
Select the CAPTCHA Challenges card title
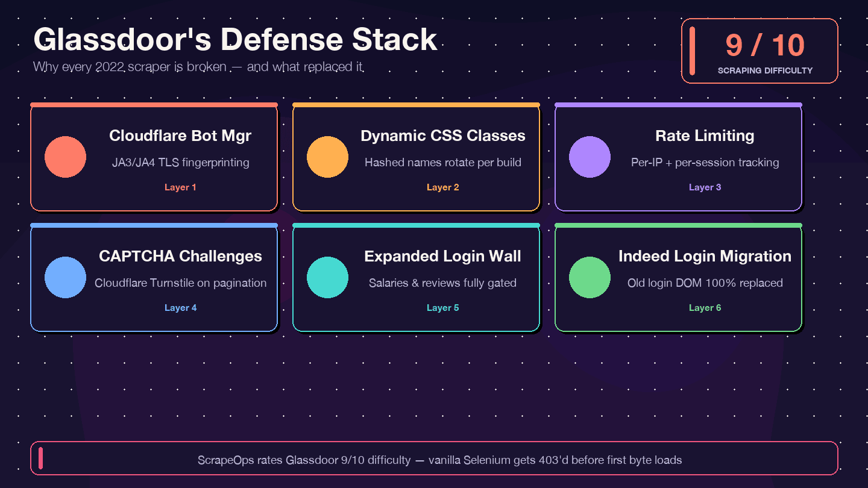180,256
